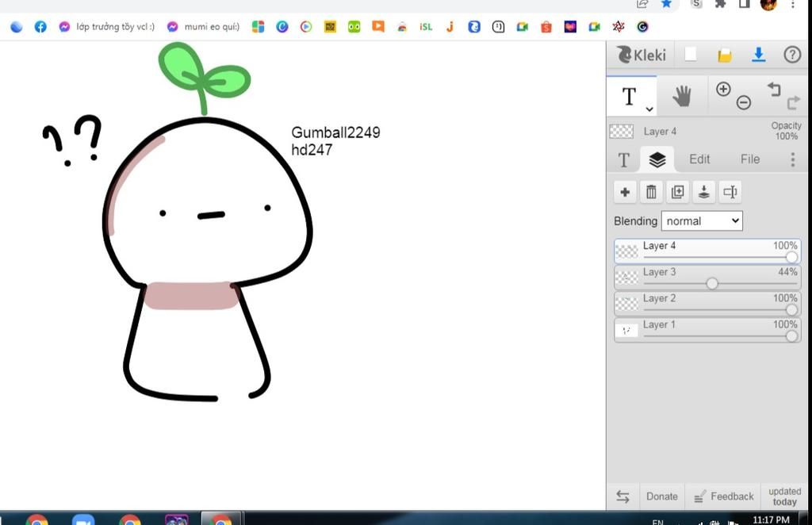Zoom in with the plus magnifier icon
Viewport: 812px width, 525px height.
pyautogui.click(x=723, y=89)
